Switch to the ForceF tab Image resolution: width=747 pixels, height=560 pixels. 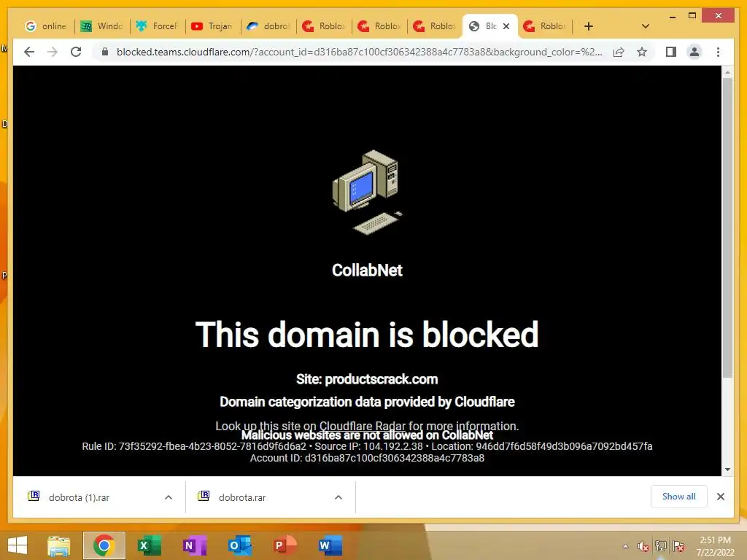pos(158,26)
